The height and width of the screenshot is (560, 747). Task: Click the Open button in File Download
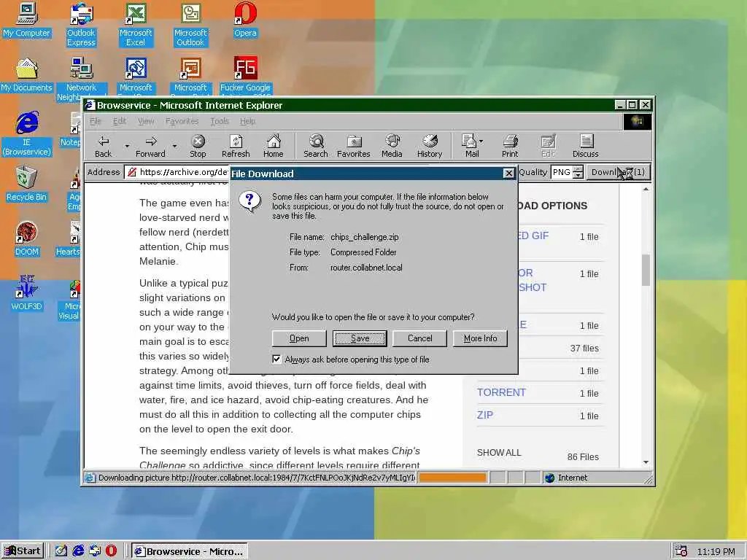(299, 338)
